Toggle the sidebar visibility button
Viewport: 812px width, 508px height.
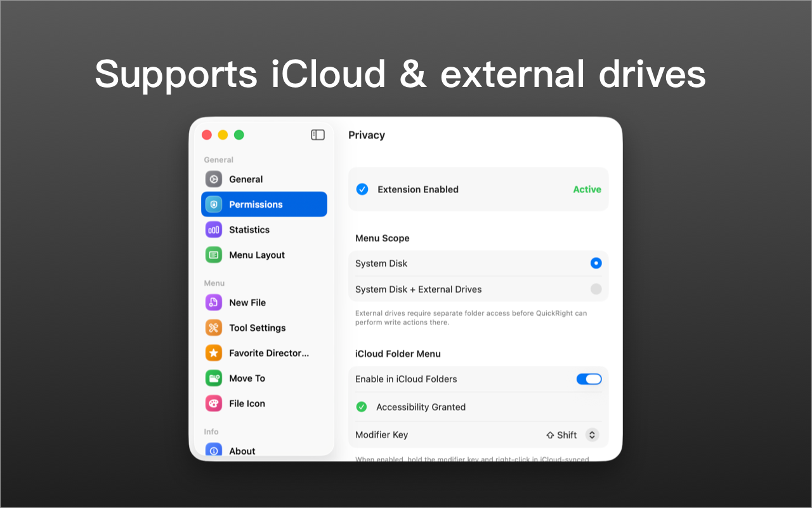(318, 135)
